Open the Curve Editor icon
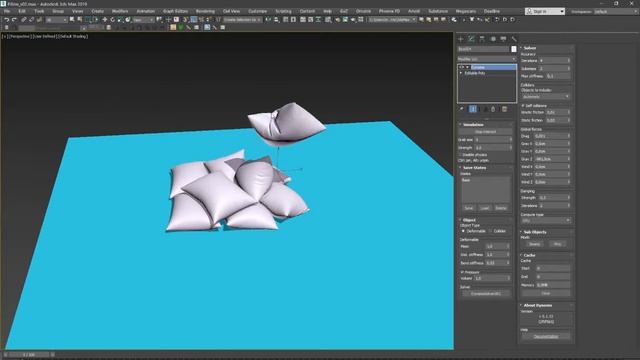This screenshot has width=640, height=360. pyautogui.click(x=311, y=20)
